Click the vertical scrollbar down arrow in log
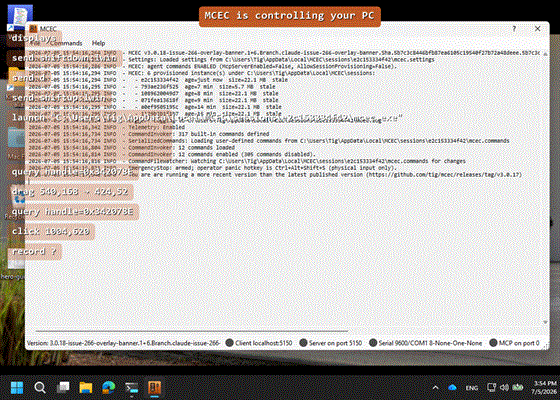This screenshot has width=560, height=400. 545,322
